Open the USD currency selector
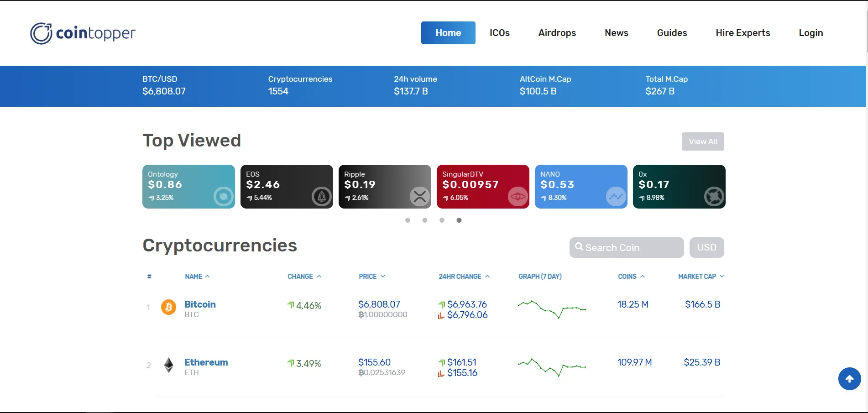Viewport: 868px width, 413px height. [707, 247]
